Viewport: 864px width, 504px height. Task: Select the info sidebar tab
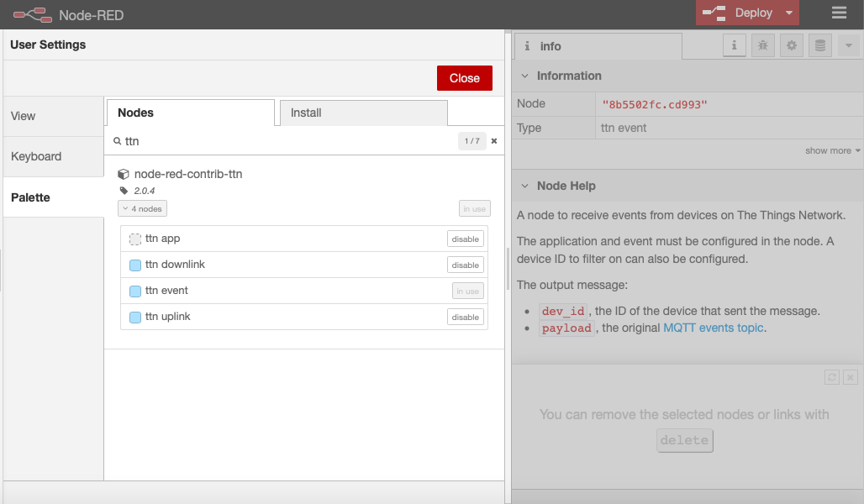(598, 46)
